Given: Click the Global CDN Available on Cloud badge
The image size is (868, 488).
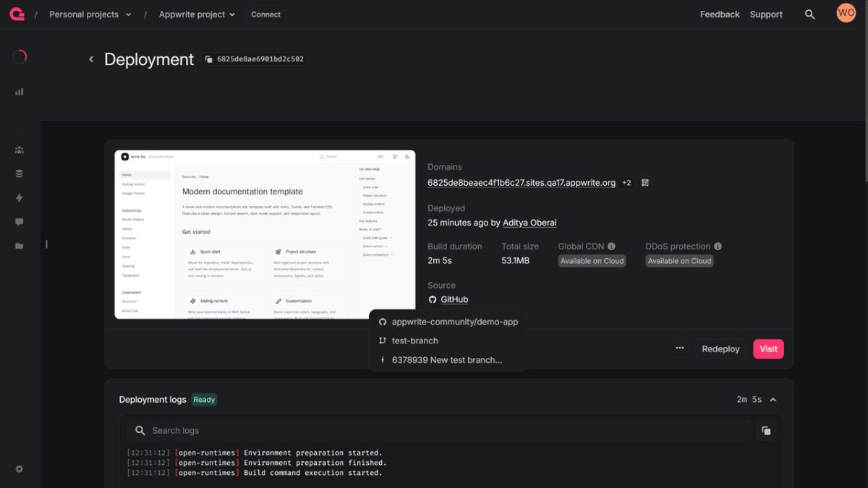Looking at the screenshot, I should 592,261.
